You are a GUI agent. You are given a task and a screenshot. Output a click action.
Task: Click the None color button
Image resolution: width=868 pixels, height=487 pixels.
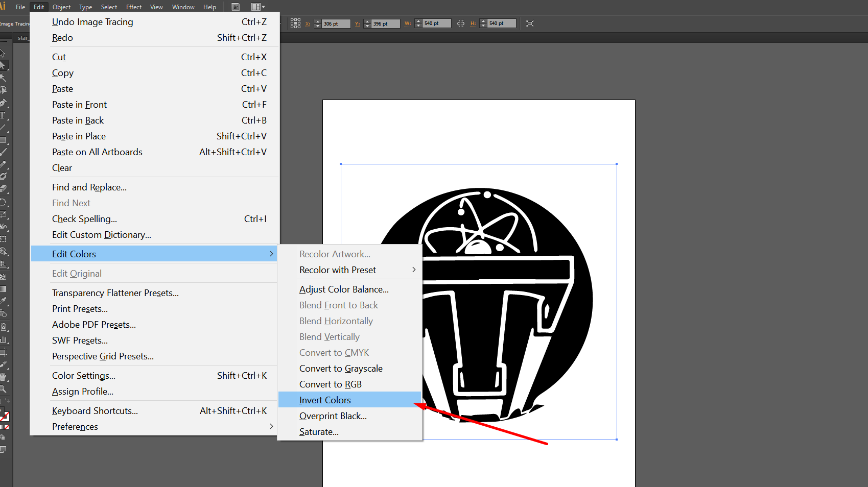click(7, 427)
